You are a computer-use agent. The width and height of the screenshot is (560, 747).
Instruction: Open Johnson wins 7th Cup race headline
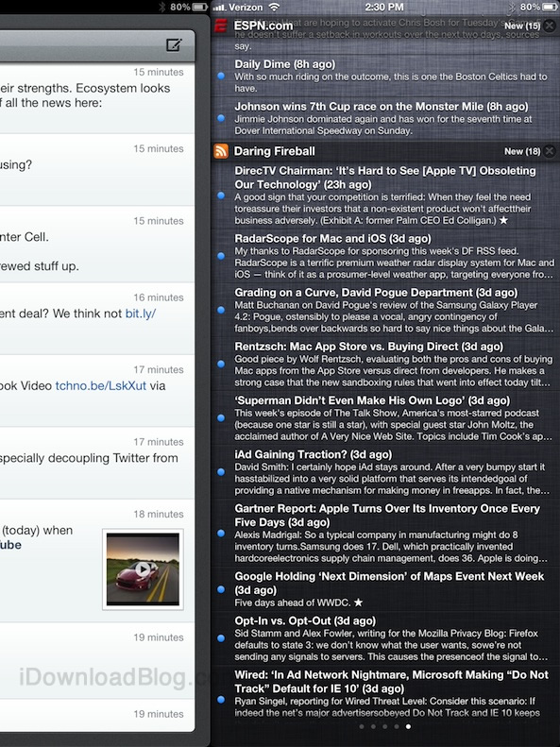[382, 106]
